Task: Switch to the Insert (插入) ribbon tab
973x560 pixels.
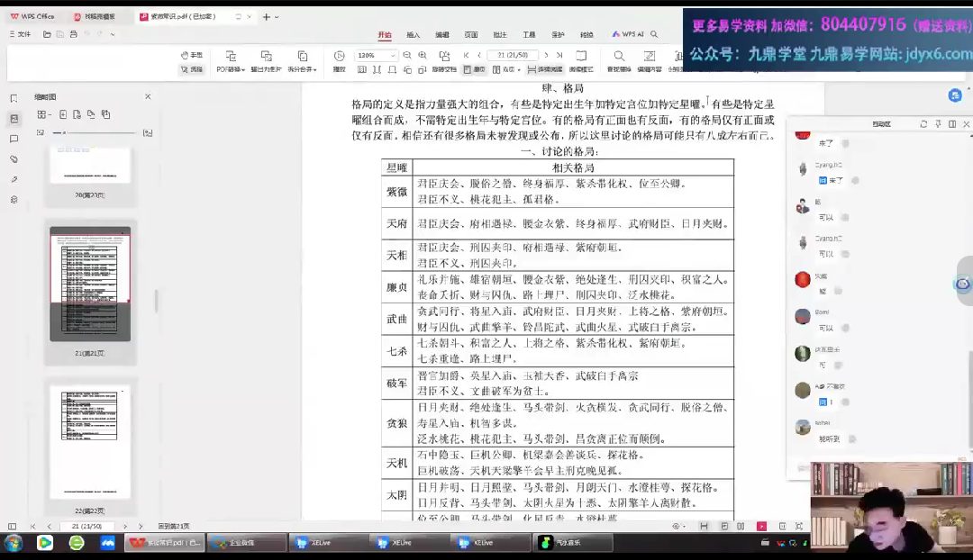Action: [x=414, y=35]
